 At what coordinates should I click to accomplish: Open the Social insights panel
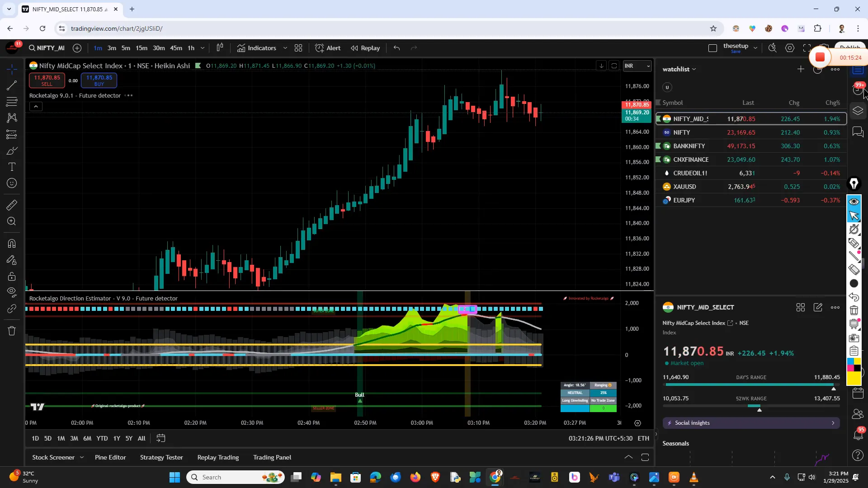tap(750, 423)
